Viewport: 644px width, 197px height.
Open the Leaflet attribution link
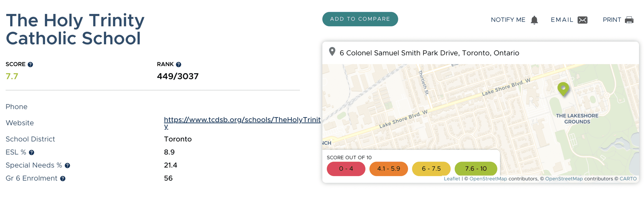(x=452, y=179)
